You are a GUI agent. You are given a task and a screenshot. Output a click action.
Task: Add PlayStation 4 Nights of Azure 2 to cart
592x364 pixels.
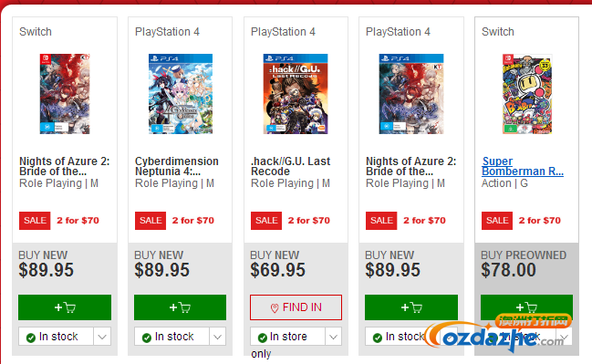click(411, 307)
